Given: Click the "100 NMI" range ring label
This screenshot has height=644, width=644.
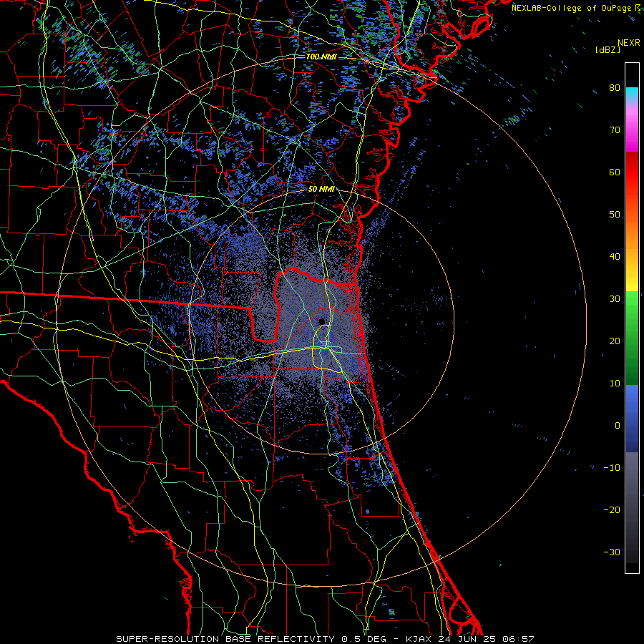Looking at the screenshot, I should pos(321,57).
